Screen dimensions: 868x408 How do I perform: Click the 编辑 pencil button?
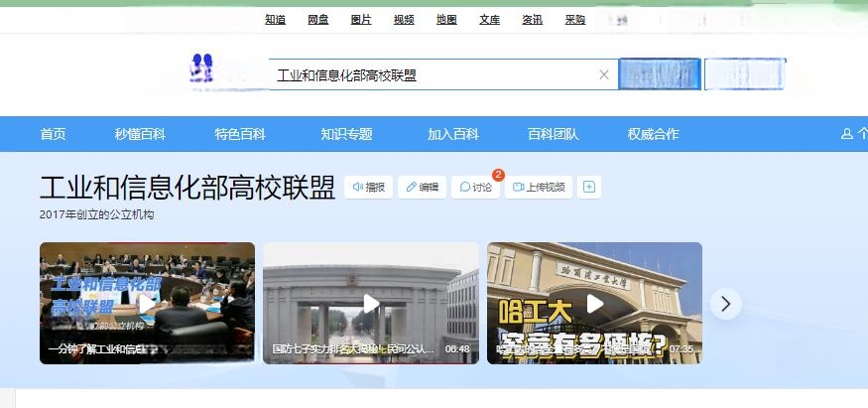423,187
